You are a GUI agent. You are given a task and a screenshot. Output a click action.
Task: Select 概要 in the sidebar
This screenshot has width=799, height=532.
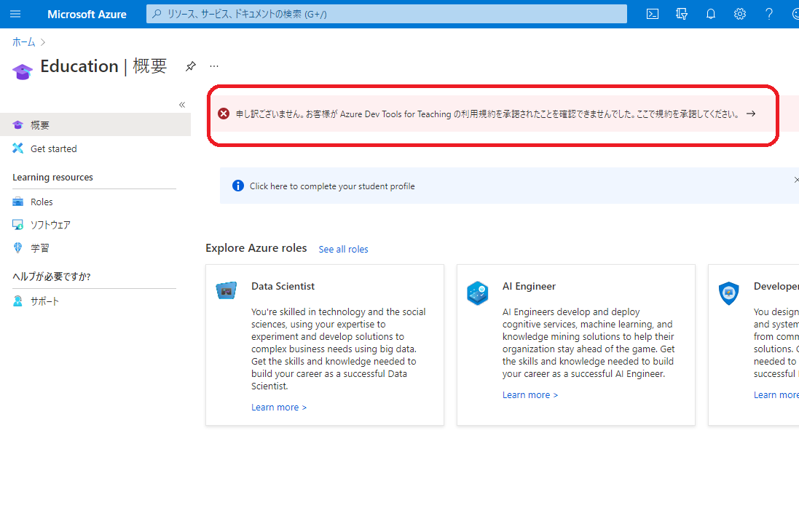(95, 124)
